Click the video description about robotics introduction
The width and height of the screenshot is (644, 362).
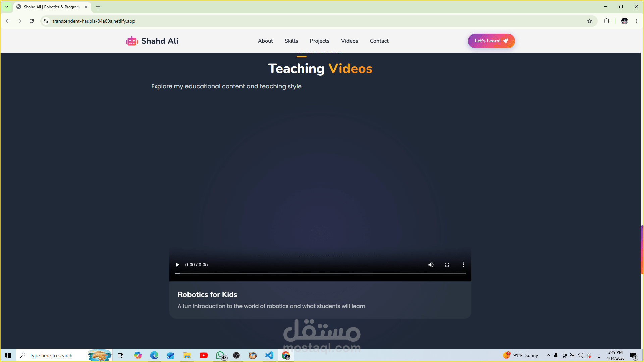coord(271,306)
